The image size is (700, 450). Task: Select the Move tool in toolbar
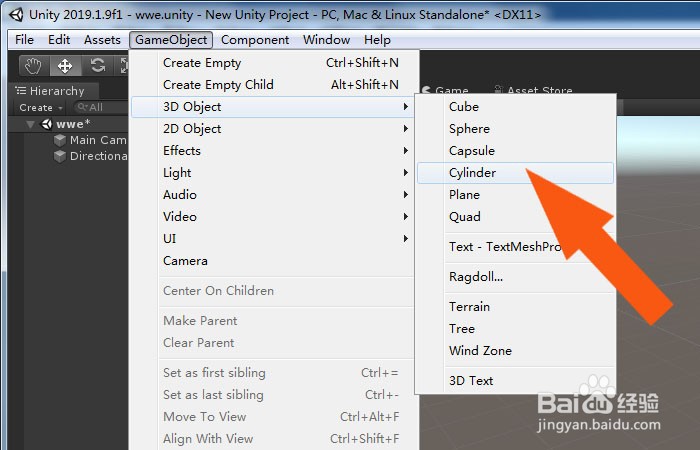click(x=65, y=66)
